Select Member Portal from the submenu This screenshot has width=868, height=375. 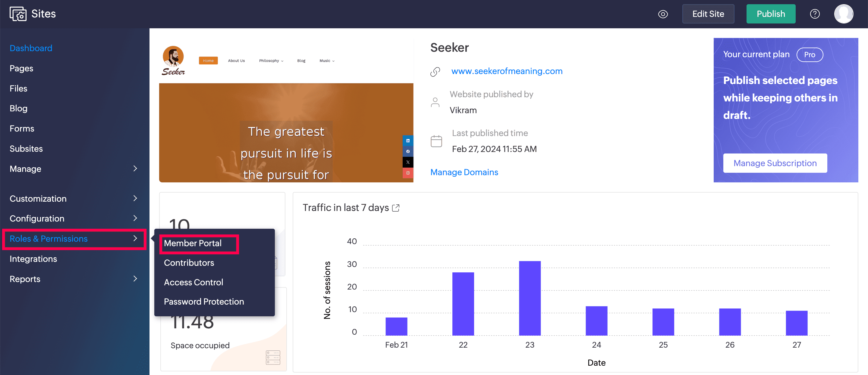click(193, 243)
